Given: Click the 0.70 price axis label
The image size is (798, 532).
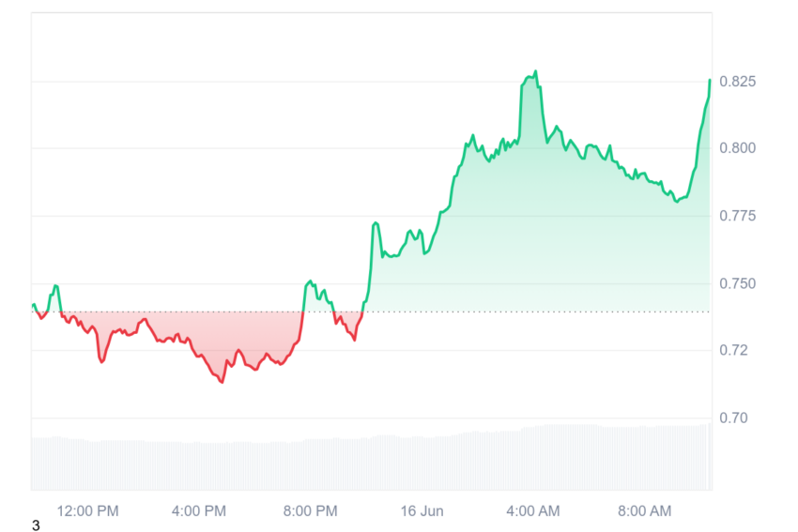Looking at the screenshot, I should pyautogui.click(x=733, y=418).
